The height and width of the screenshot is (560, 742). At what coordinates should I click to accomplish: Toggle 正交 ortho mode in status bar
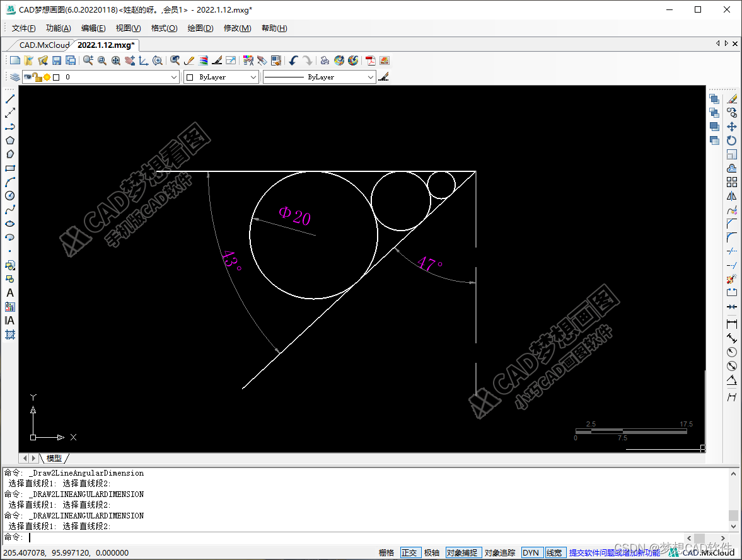pyautogui.click(x=410, y=552)
